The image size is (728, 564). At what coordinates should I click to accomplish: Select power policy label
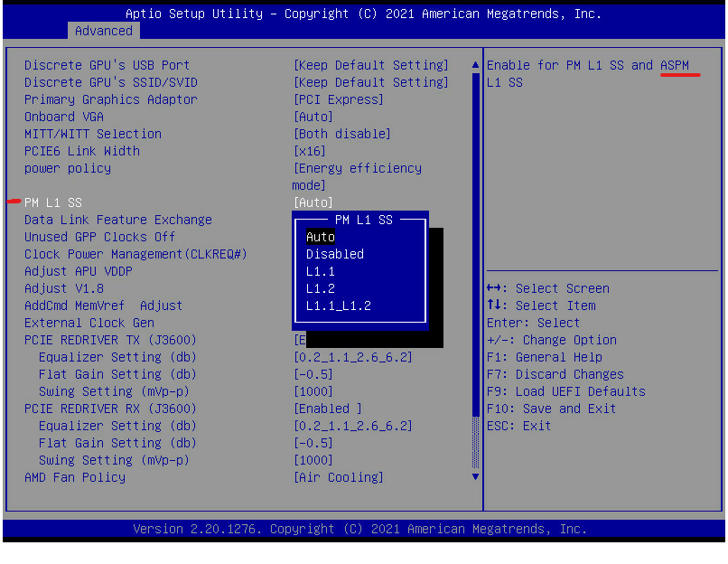pyautogui.click(x=68, y=168)
